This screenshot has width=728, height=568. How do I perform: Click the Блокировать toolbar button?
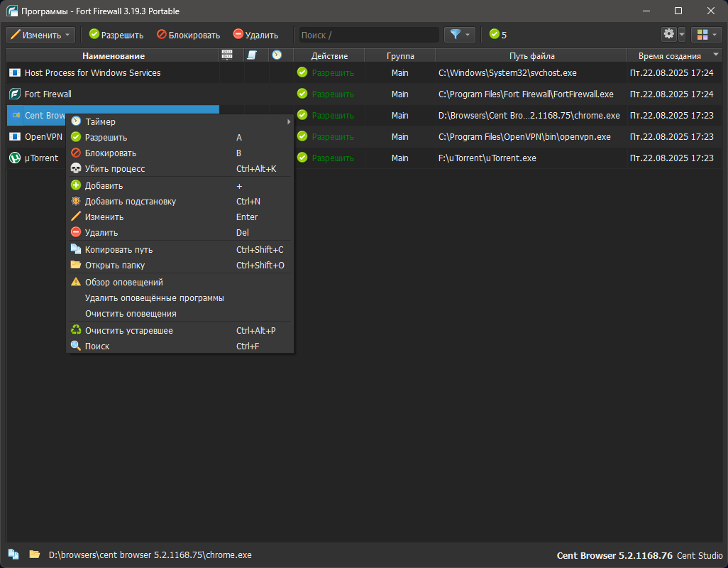(188, 35)
